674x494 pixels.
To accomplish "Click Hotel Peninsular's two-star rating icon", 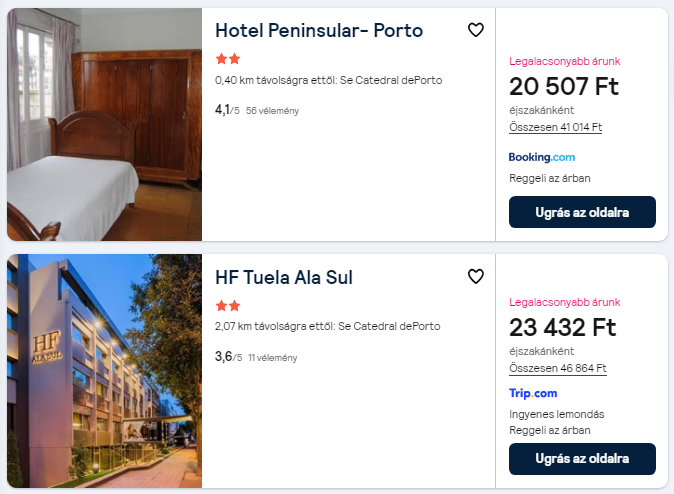I will click(x=228, y=59).
